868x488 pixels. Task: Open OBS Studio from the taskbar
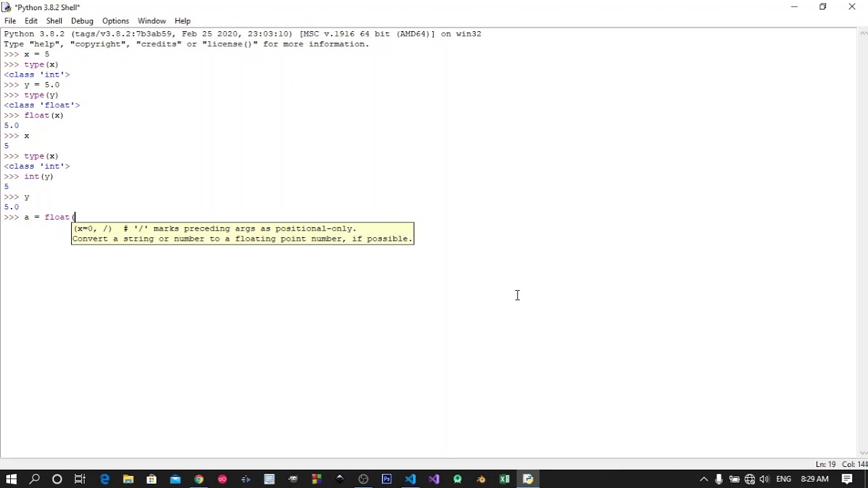click(363, 479)
